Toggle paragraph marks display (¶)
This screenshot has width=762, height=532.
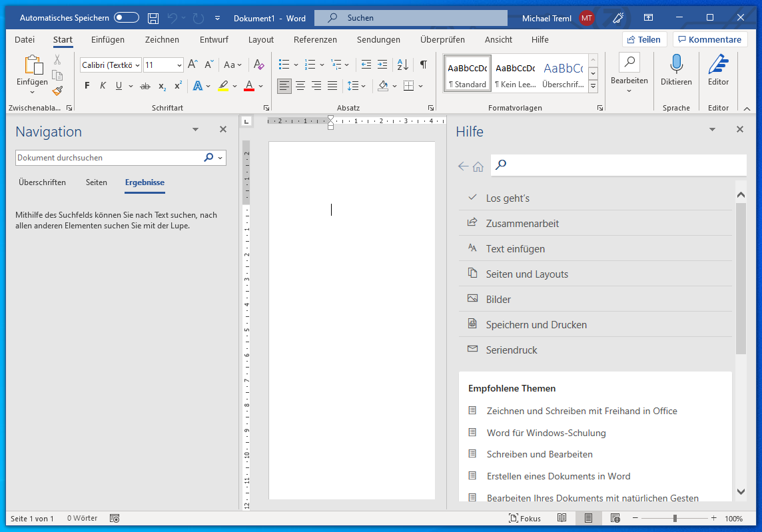[x=423, y=64]
